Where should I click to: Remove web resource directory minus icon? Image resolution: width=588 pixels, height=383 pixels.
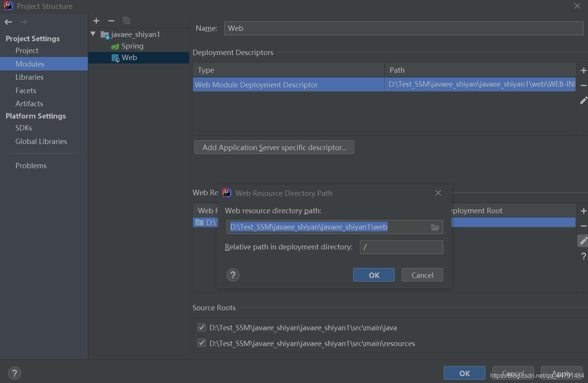tap(583, 226)
